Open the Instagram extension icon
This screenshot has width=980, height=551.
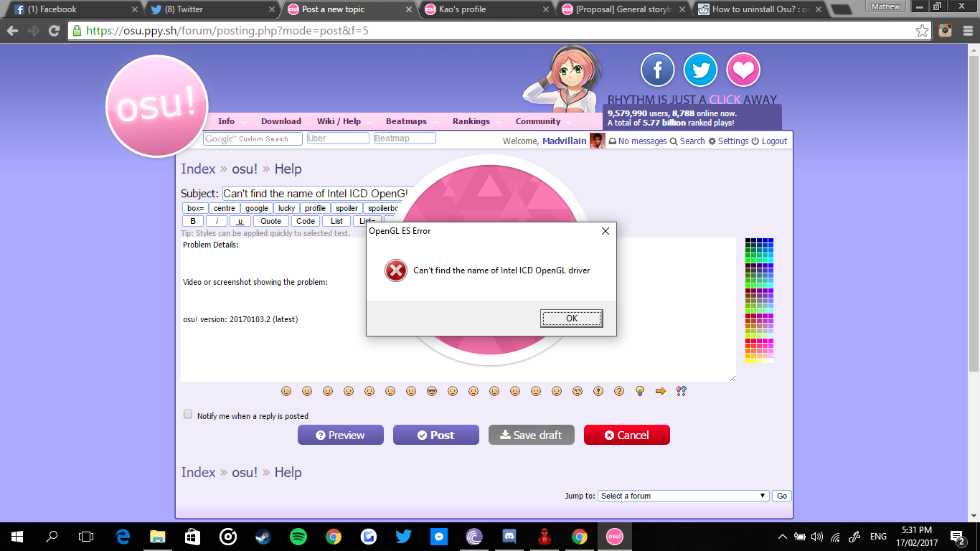(946, 31)
